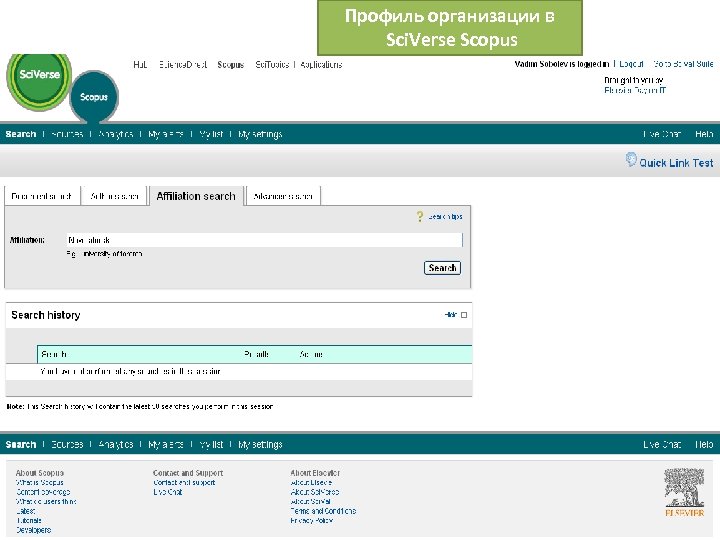
Task: Click the Quick Link Test lightbulb icon
Action: pyautogui.click(x=631, y=159)
